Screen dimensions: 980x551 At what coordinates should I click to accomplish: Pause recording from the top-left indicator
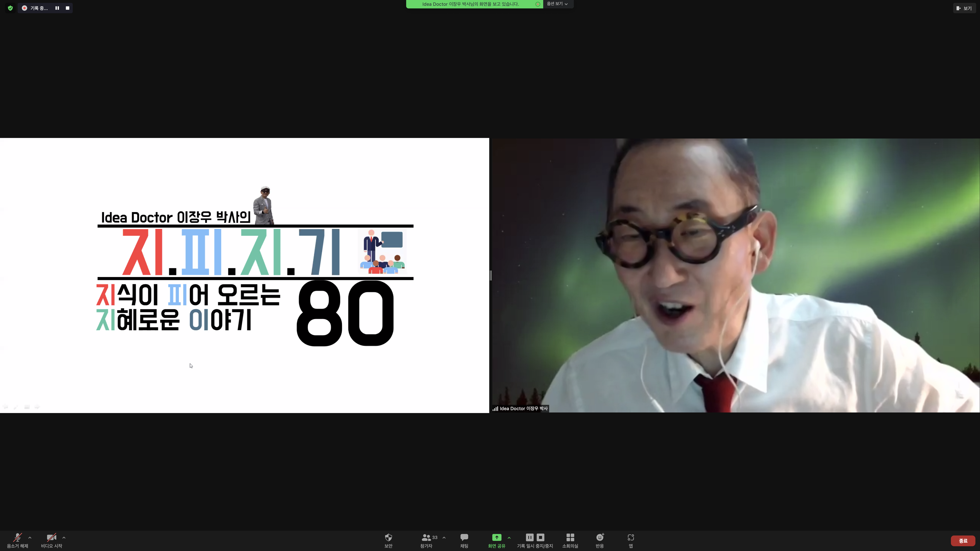[x=57, y=8]
